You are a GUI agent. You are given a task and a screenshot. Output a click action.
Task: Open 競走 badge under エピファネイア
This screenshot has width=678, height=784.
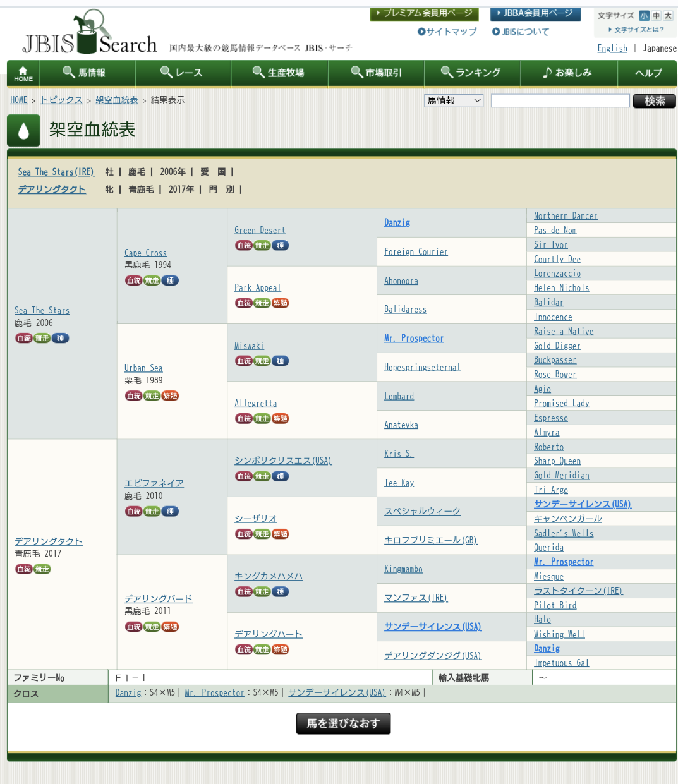152,511
